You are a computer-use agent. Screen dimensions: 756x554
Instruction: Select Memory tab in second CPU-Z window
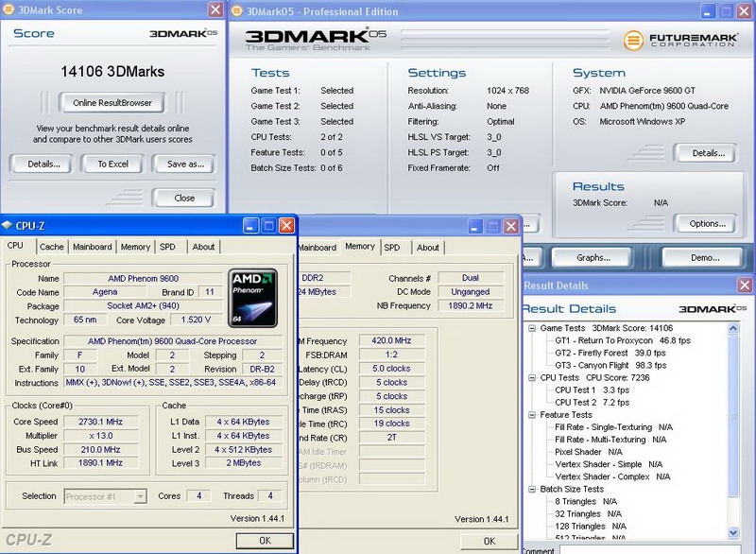(360, 247)
